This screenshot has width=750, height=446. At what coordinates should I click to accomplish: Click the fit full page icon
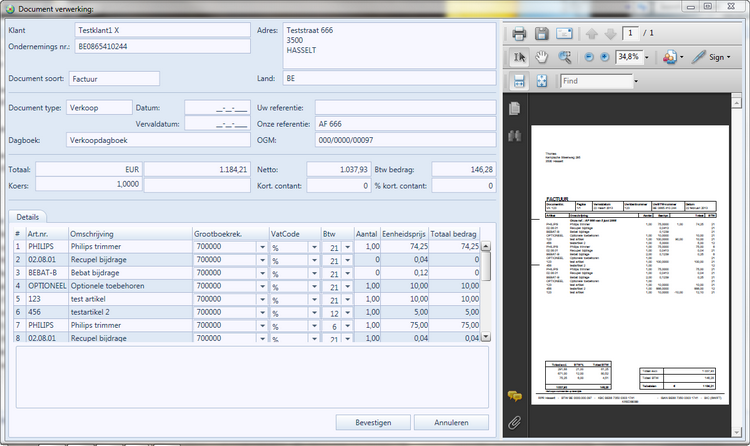coord(541,81)
